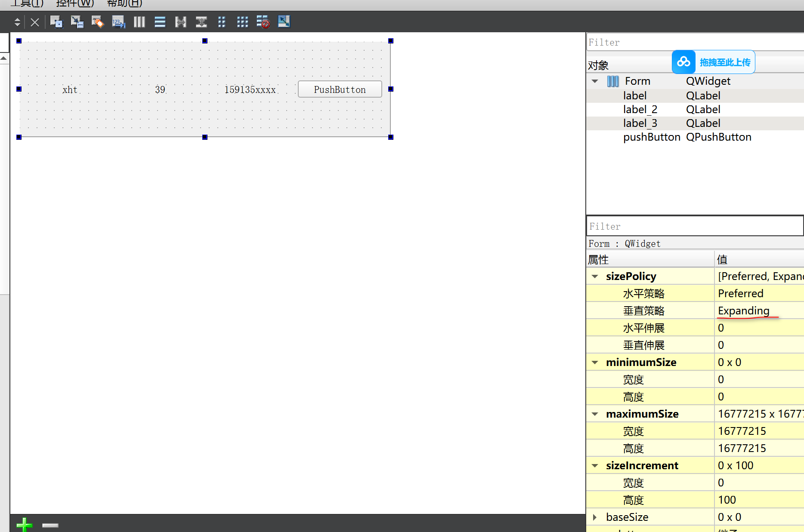Click the minimumSize 0 x 0 value
The width and height of the screenshot is (804, 532).
click(759, 362)
